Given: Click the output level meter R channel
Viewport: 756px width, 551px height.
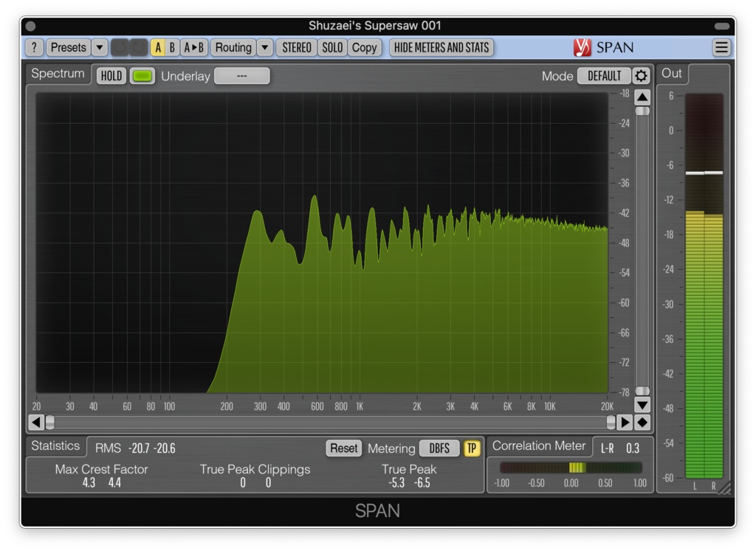Looking at the screenshot, I should (714, 286).
